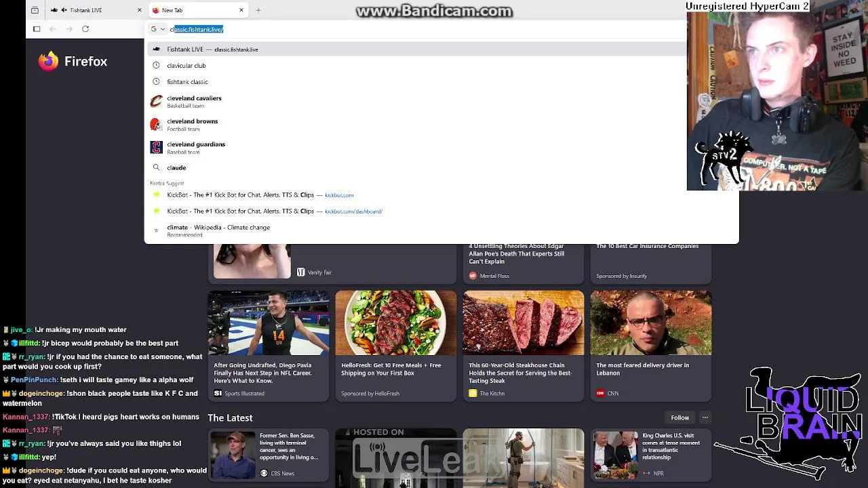Screen dimensions: 868x488
Task: Reload the page with refresh icon
Action: (x=85, y=29)
